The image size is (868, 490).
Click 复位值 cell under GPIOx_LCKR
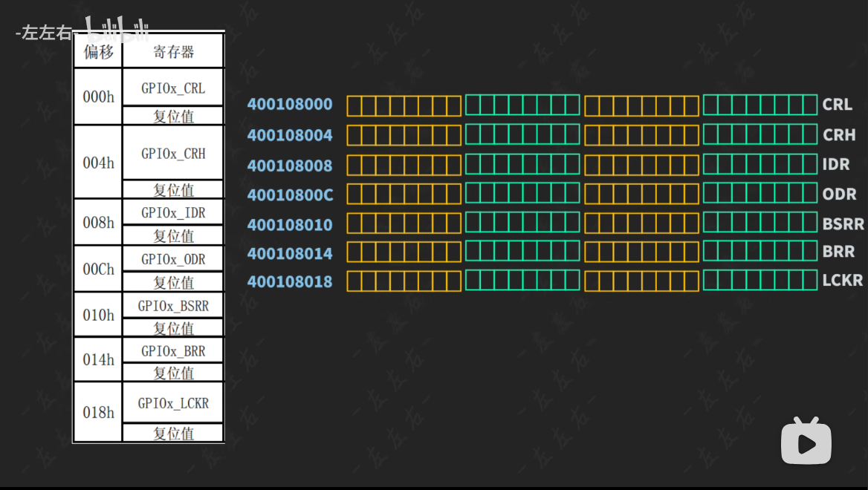[173, 434]
